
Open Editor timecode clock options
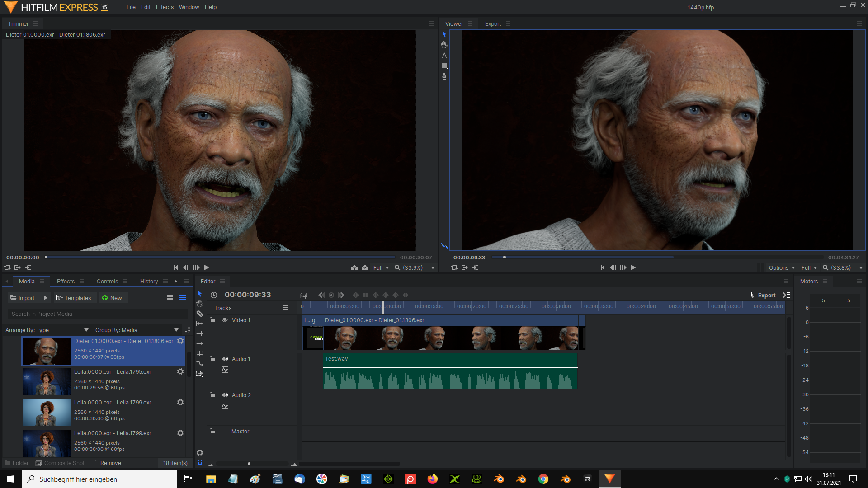coord(214,295)
